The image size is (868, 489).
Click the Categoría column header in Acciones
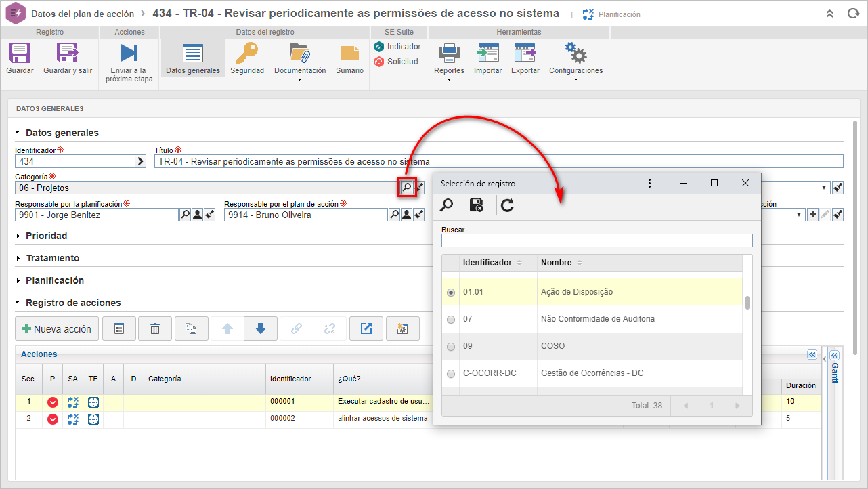(204, 379)
